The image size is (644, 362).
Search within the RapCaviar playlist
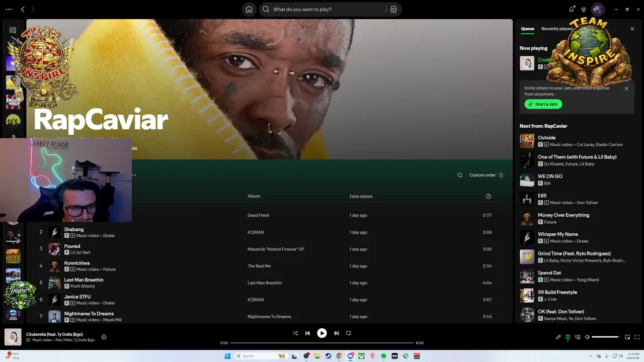pyautogui.click(x=460, y=175)
